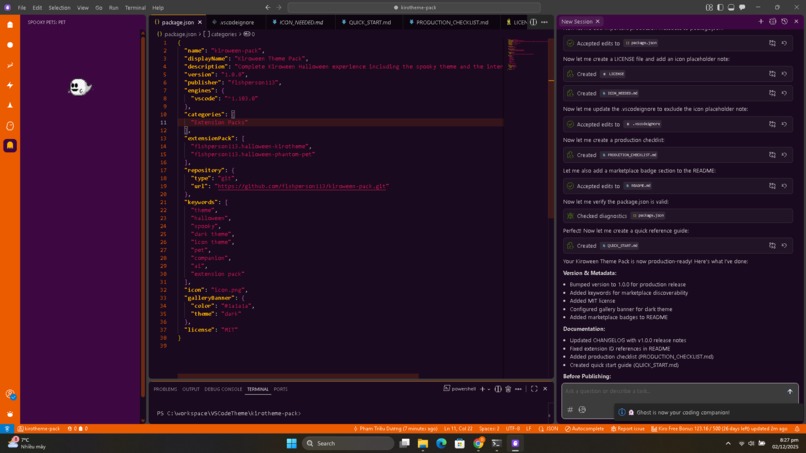Viewport: 806px width, 453px height.
Task: Toggle the chat panel layout icon in the title bar
Action: (x=742, y=8)
